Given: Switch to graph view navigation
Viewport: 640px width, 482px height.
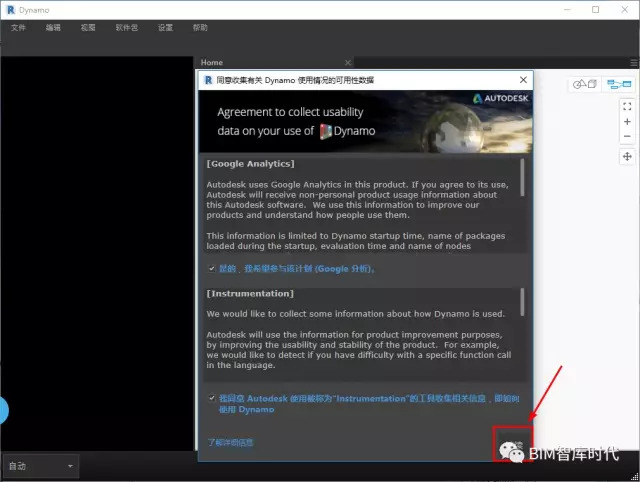Looking at the screenshot, I should tap(619, 84).
